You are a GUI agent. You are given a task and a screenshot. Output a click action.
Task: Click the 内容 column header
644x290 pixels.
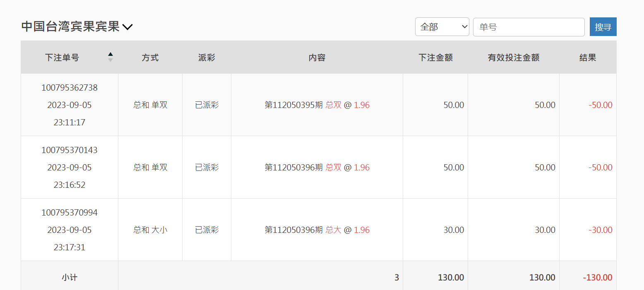317,58
